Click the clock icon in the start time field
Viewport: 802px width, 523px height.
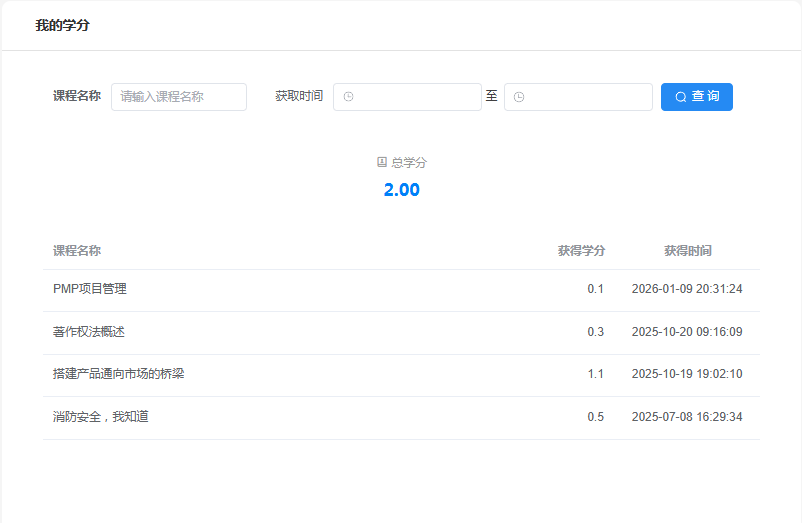[x=348, y=97]
